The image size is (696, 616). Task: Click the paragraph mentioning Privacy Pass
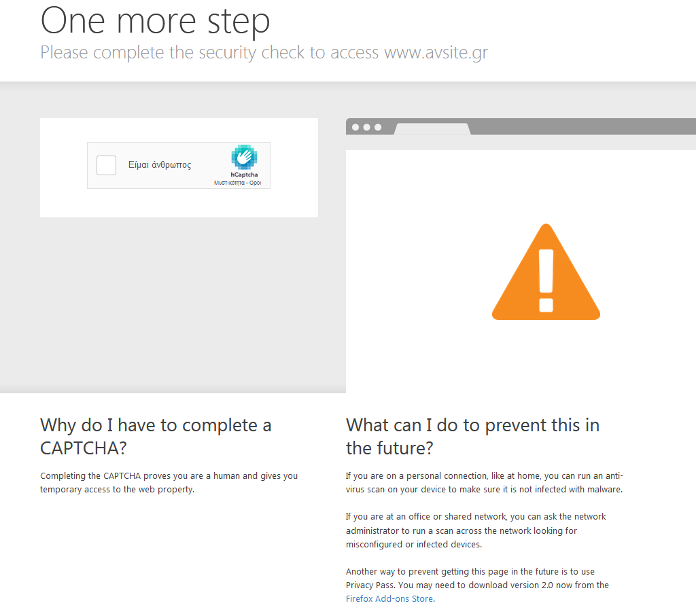[477, 585]
